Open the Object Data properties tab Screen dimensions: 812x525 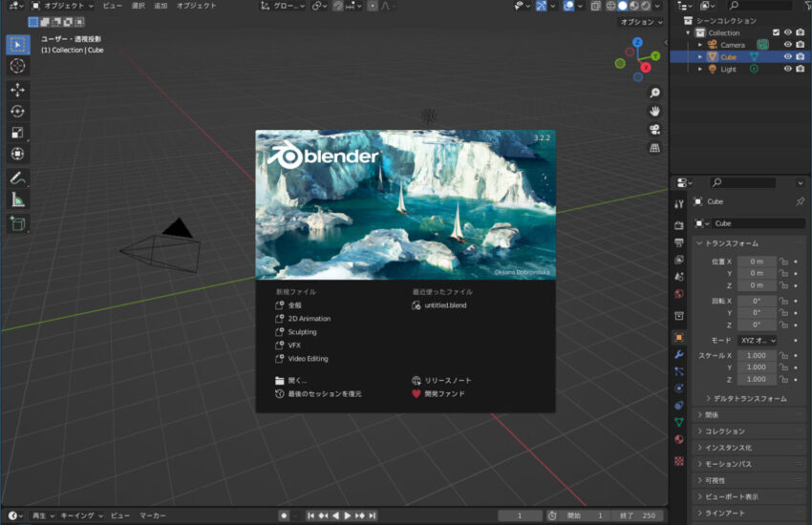tap(679, 422)
